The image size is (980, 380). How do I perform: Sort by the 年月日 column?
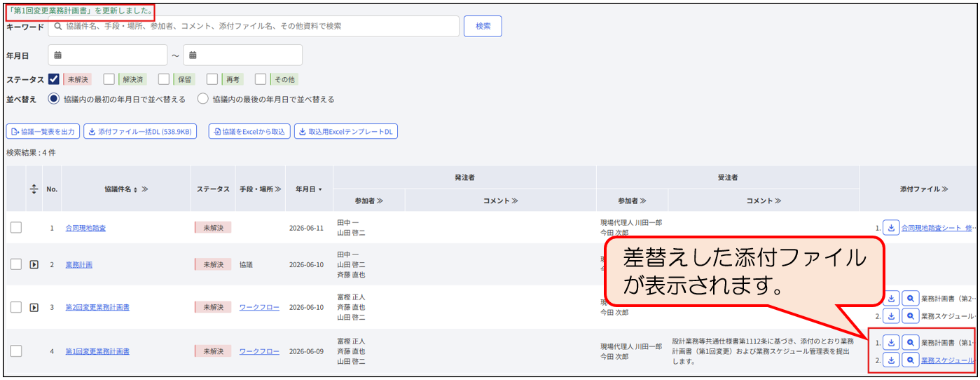309,189
